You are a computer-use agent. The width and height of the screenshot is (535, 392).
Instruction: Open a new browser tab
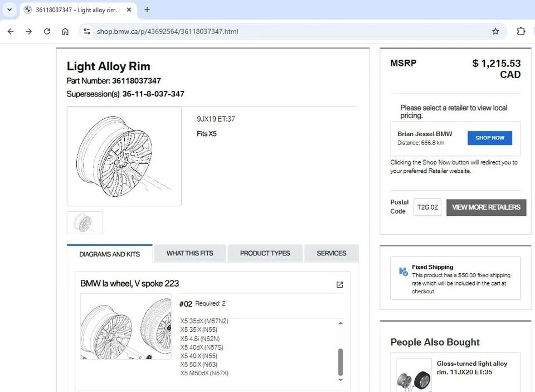click(147, 9)
